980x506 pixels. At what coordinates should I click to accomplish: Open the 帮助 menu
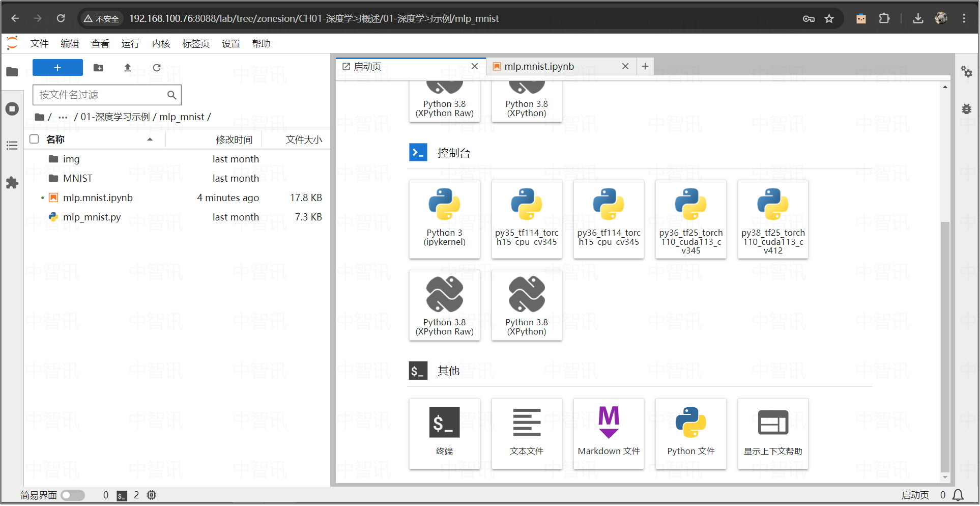pos(261,44)
